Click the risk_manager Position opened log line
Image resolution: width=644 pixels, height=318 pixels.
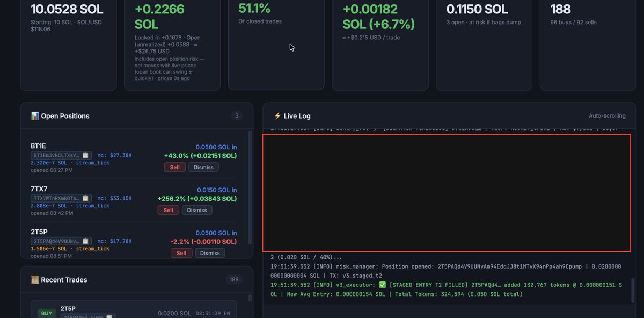[x=446, y=270]
